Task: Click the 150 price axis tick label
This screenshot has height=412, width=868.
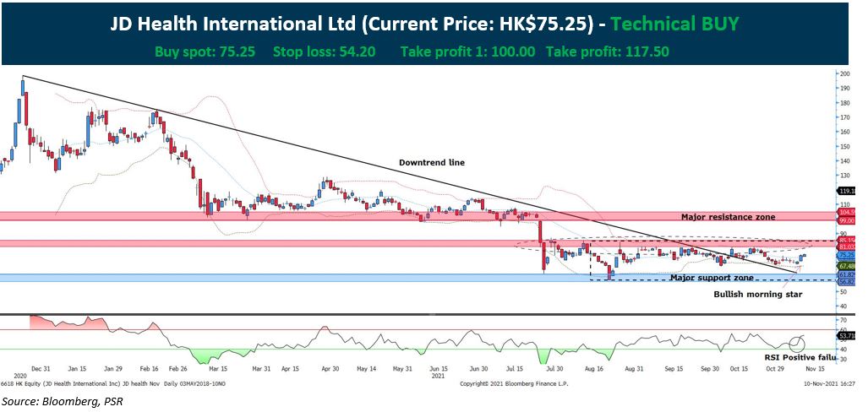Action: click(844, 147)
